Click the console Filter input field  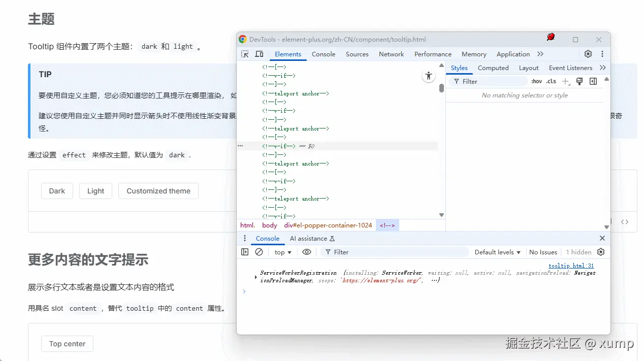396,252
